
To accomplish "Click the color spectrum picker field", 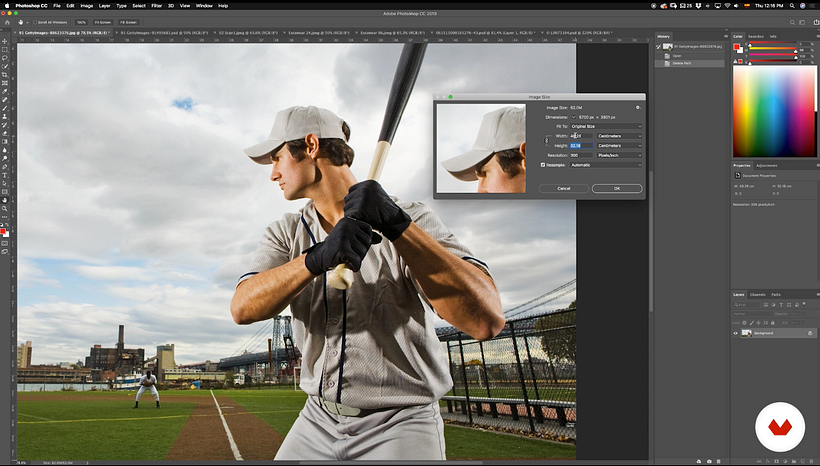I will coord(774,111).
